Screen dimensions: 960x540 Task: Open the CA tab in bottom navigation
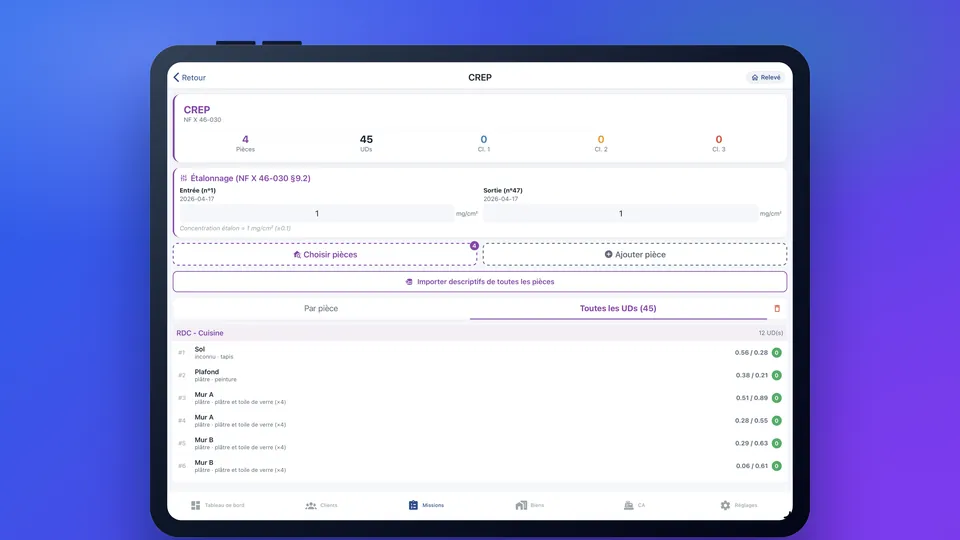tap(634, 505)
